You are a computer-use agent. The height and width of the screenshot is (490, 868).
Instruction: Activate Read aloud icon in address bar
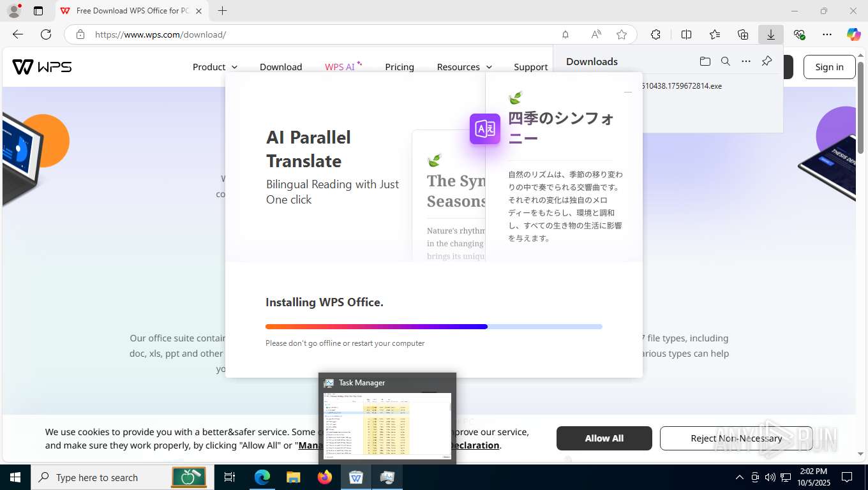[596, 34]
